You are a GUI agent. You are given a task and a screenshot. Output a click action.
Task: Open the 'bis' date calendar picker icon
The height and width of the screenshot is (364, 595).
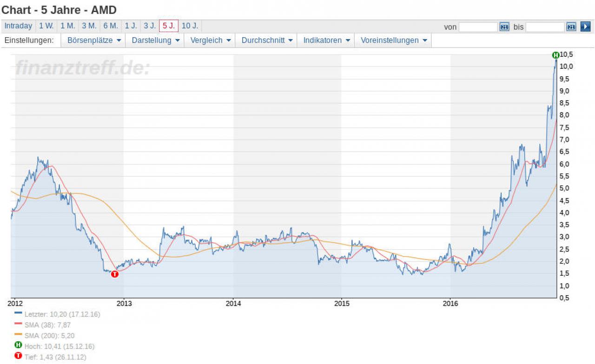[571, 27]
